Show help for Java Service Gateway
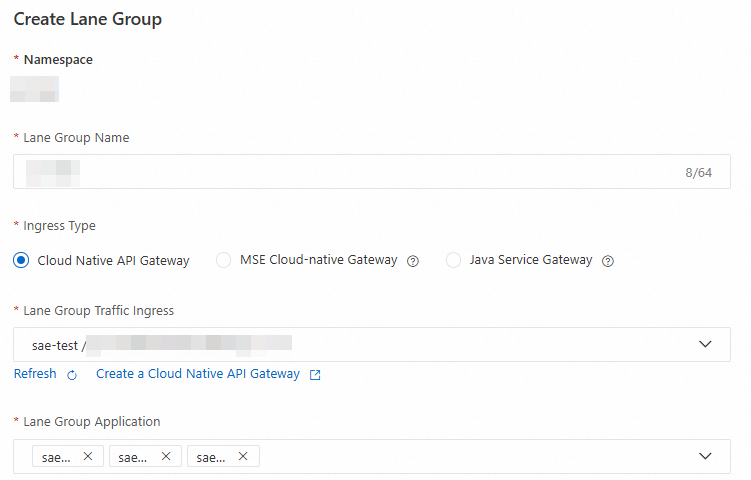 pos(608,261)
